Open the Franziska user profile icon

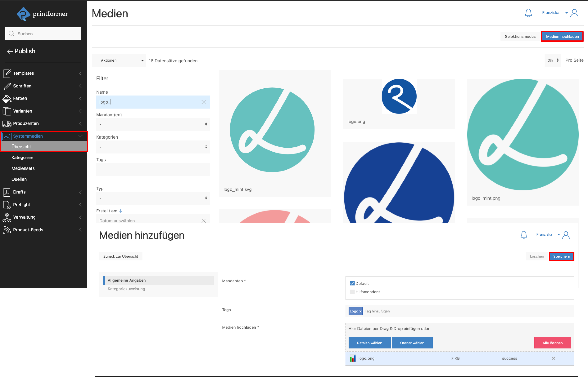point(574,13)
